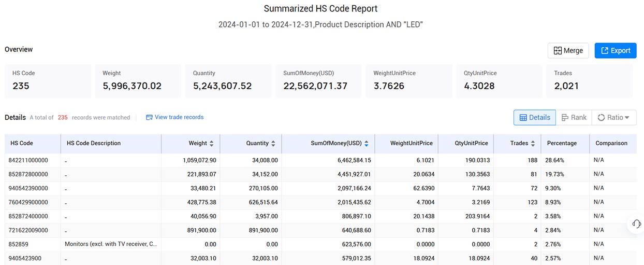
Task: Click the Merge button
Action: [x=568, y=50]
